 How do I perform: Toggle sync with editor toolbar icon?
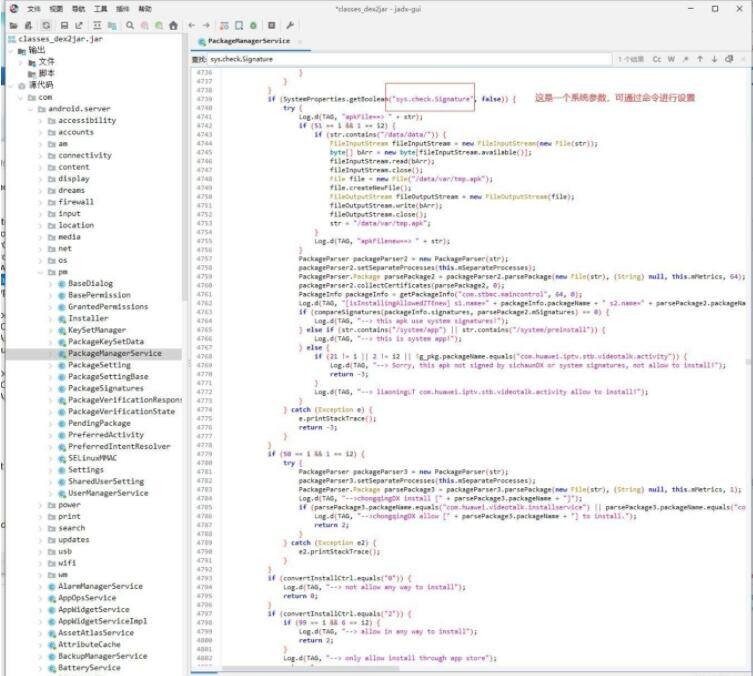97,25
